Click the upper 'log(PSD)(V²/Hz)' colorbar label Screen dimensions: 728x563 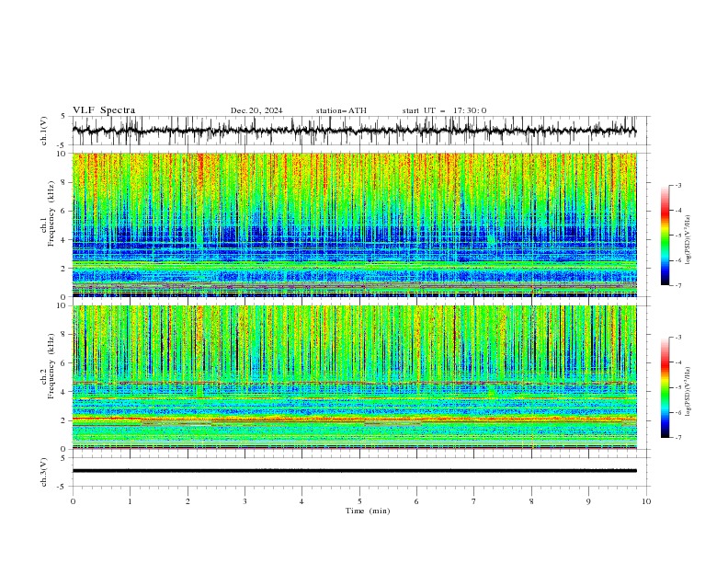[x=688, y=240]
